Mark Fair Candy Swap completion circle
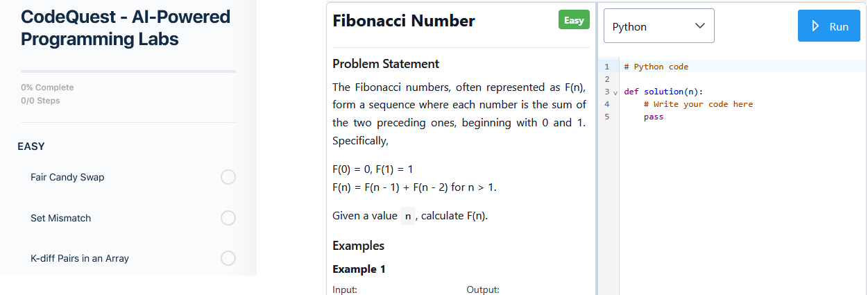The image size is (868, 295). tap(228, 177)
